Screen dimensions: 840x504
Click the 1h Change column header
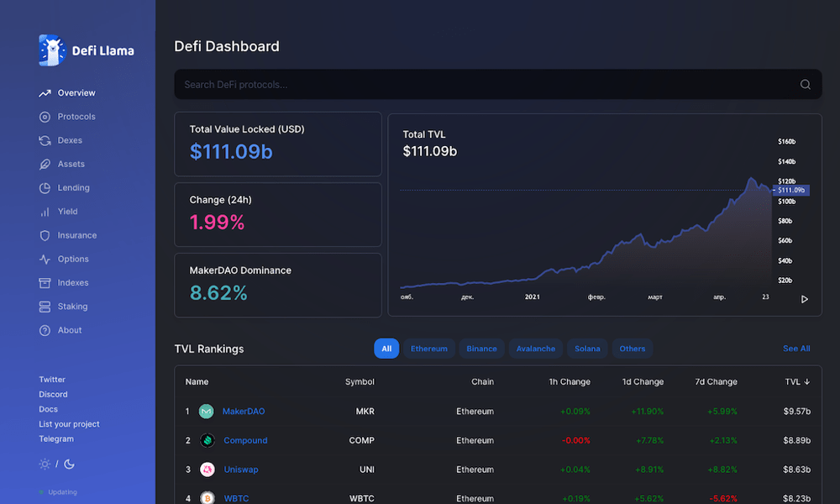click(570, 382)
